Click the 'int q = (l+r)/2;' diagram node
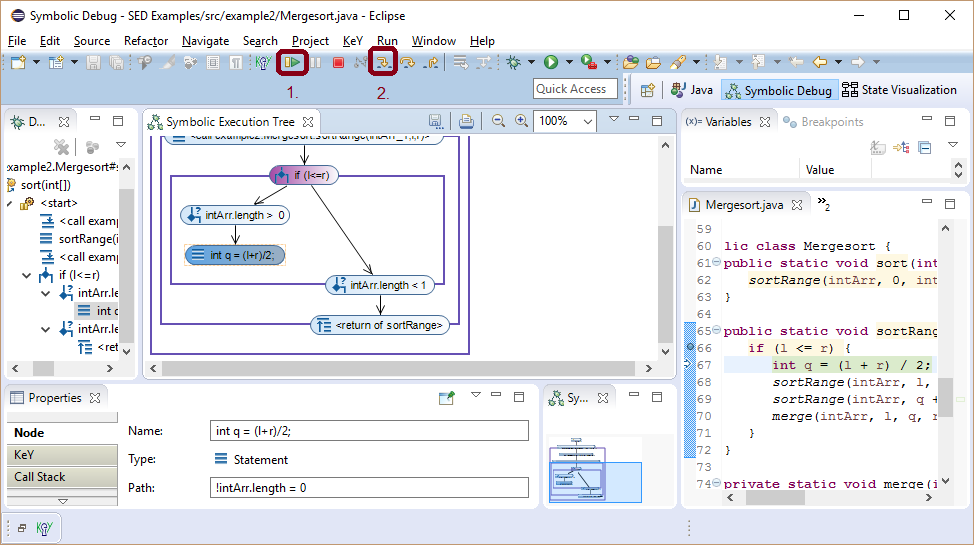 coord(235,255)
